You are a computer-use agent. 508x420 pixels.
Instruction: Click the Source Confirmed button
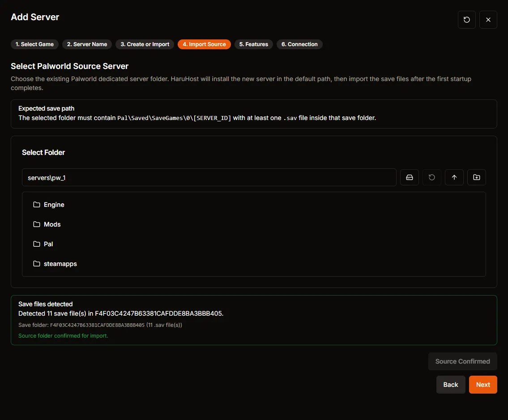tap(462, 361)
